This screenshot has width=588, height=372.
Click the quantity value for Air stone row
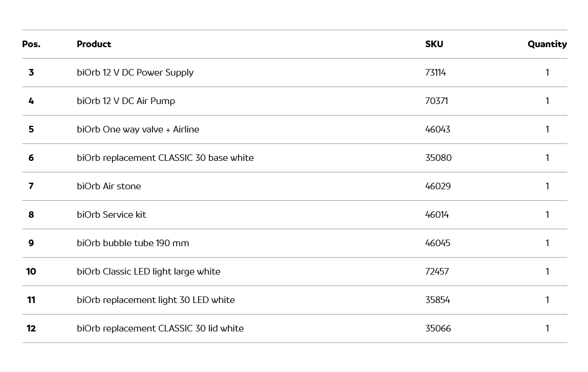[547, 186]
